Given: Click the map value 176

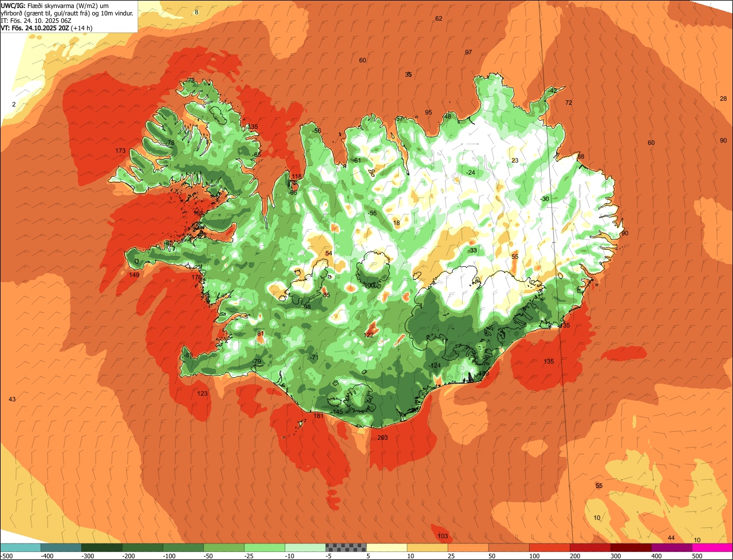Looking at the screenshot, I should pos(196,278).
